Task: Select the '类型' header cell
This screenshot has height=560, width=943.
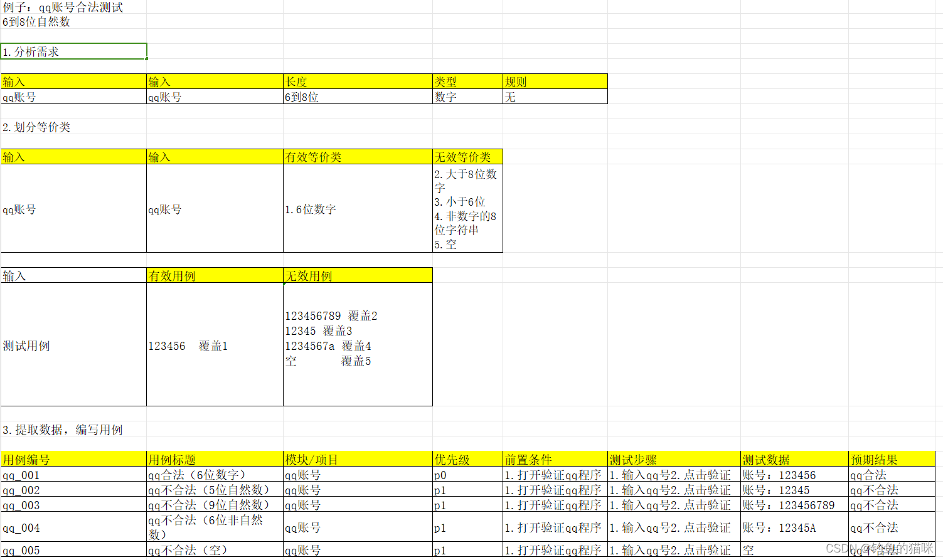Action: coord(467,82)
